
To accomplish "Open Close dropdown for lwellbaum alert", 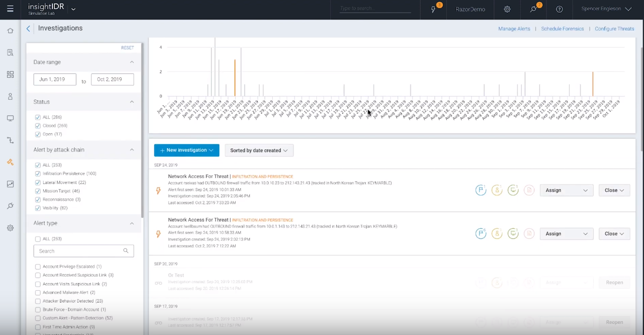I will point(615,233).
